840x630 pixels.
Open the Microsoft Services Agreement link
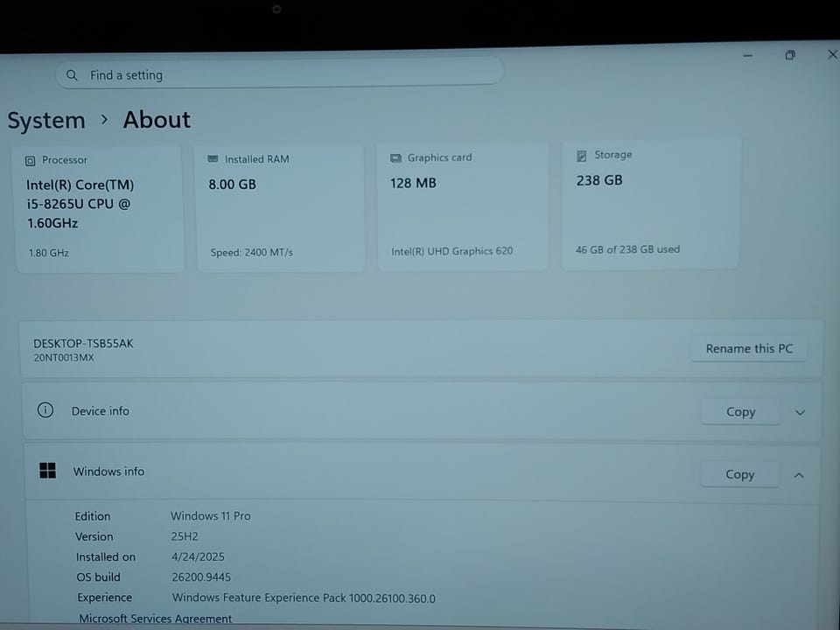point(156,619)
